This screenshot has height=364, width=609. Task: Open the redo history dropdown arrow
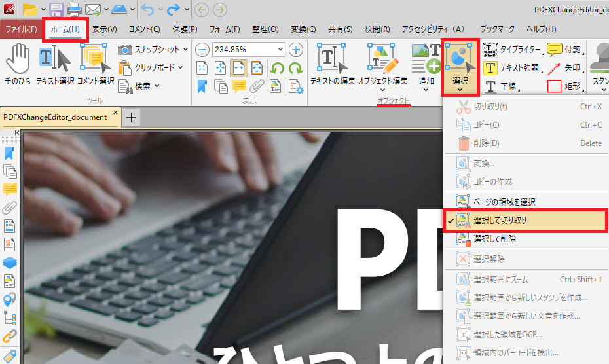(x=187, y=9)
